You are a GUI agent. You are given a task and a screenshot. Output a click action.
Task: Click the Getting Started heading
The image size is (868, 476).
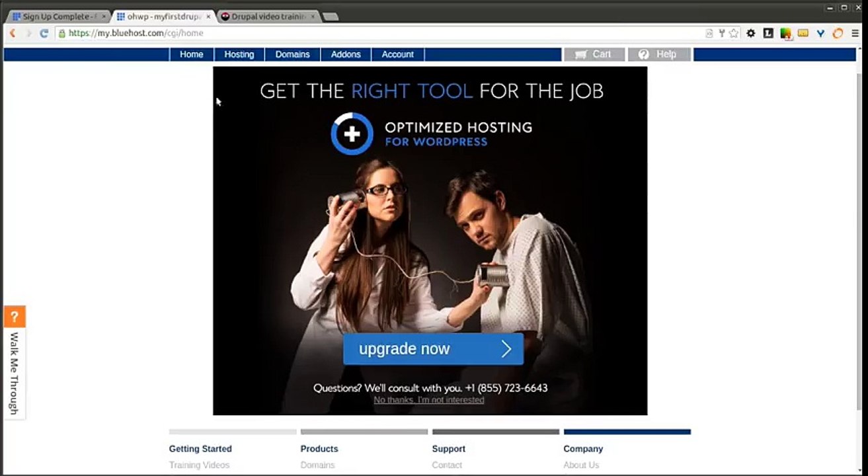point(200,449)
